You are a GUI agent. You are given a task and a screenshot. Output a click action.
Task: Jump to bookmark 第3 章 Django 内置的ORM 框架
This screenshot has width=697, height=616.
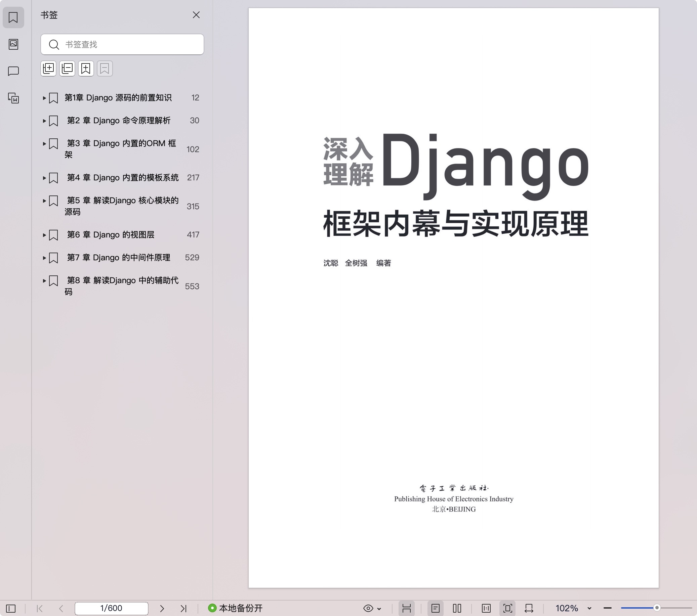pyautogui.click(x=120, y=149)
